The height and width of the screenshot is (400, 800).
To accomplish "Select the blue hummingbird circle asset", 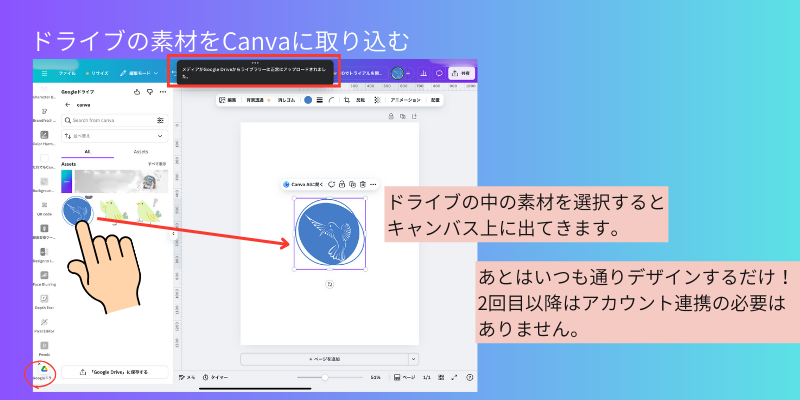I will point(78,211).
